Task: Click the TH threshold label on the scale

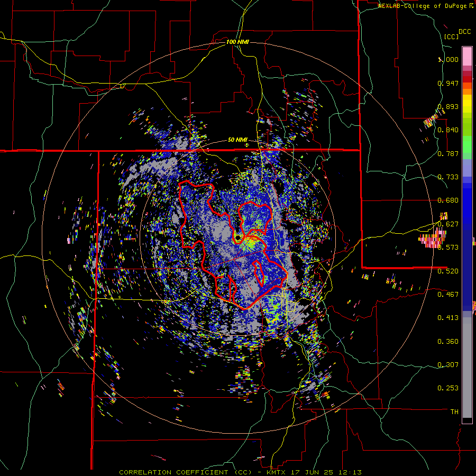Action: [454, 412]
